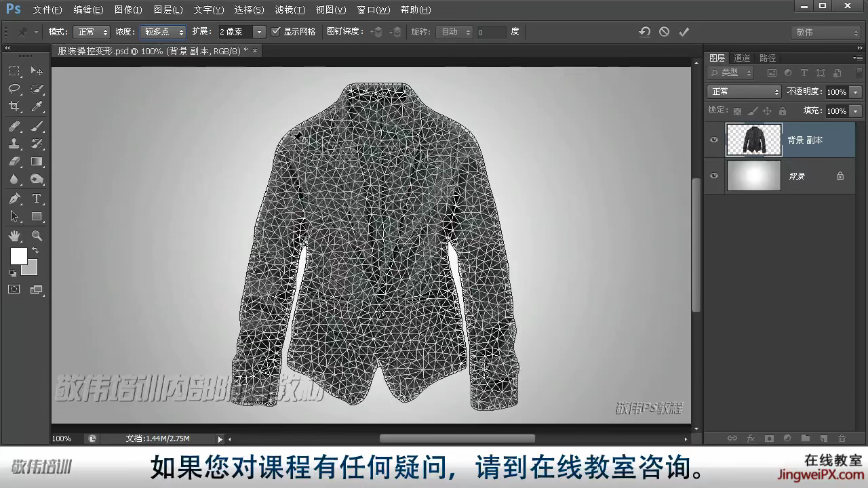Commit the puppet warp with checkmark
The image size is (868, 488).
tap(684, 32)
